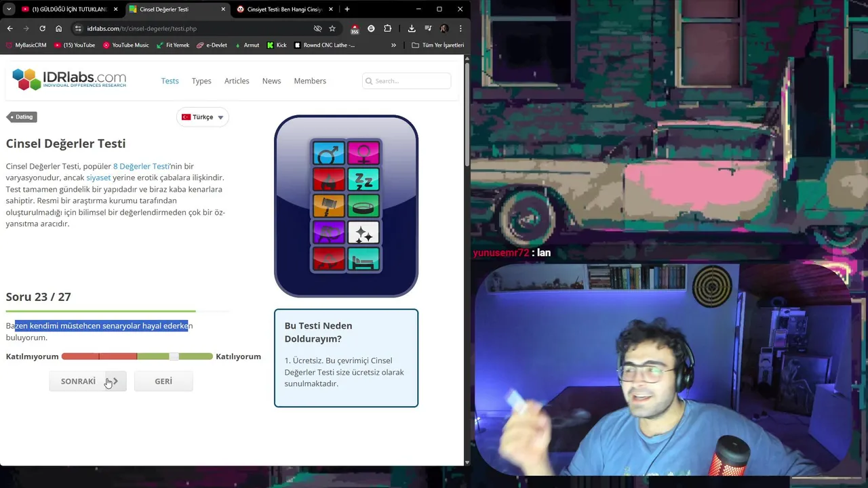Open the tracking protection eye icon
868x488 pixels.
pos(317,28)
